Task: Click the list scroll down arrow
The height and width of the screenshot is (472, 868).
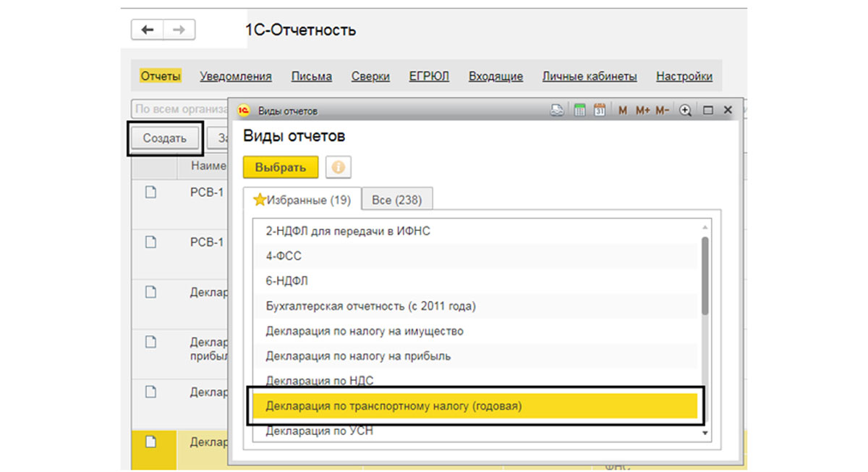Action: coord(705,432)
